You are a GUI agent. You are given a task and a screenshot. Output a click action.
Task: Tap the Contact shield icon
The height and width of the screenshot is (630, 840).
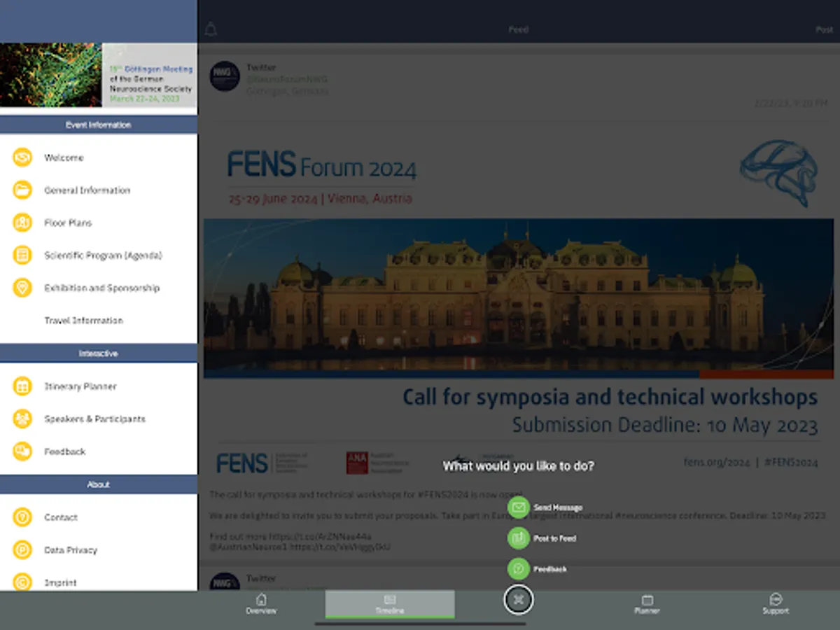point(22,517)
